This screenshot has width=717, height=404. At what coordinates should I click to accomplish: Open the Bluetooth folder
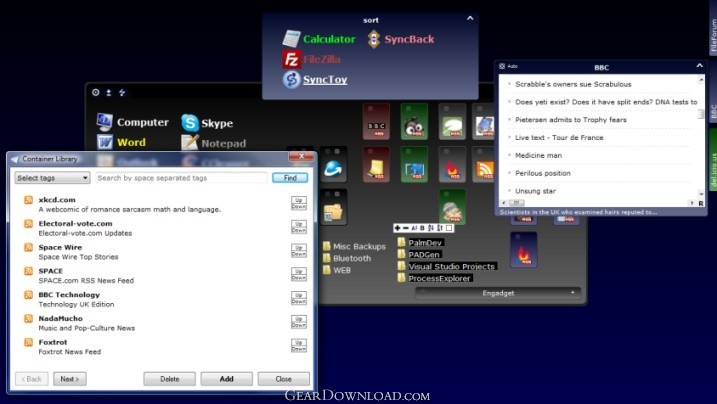coord(347,258)
